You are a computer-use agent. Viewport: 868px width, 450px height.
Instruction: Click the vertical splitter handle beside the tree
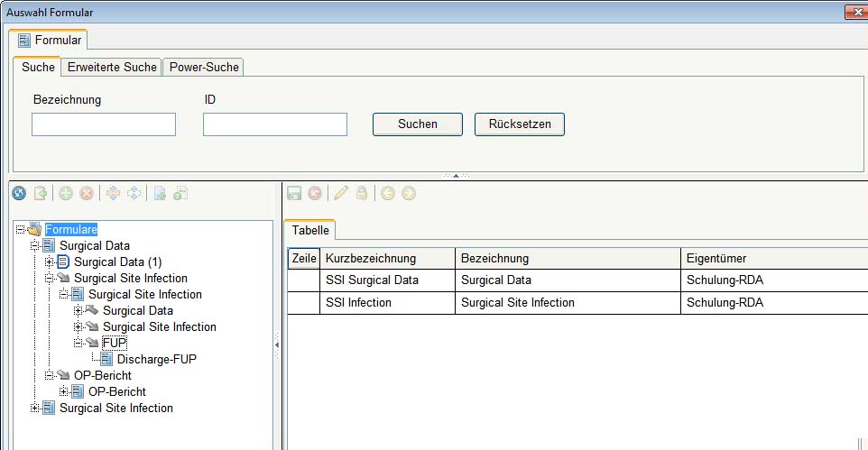tap(277, 344)
